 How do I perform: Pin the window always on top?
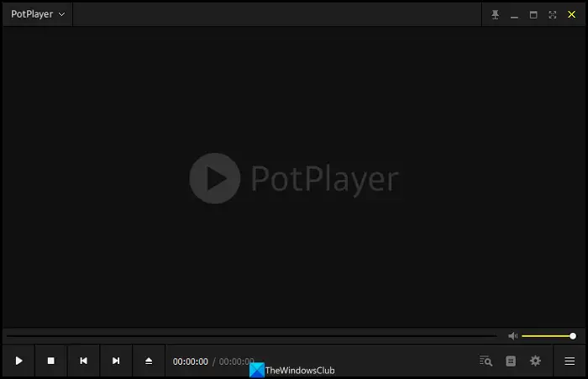point(495,14)
